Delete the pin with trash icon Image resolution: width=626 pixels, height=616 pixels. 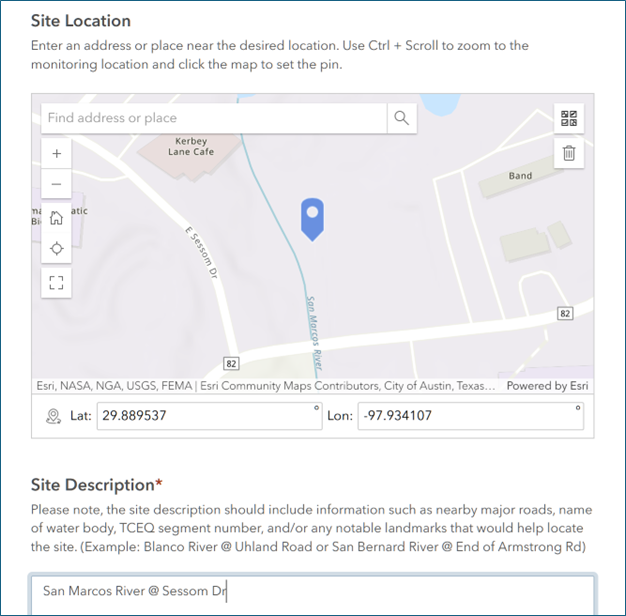tap(569, 153)
